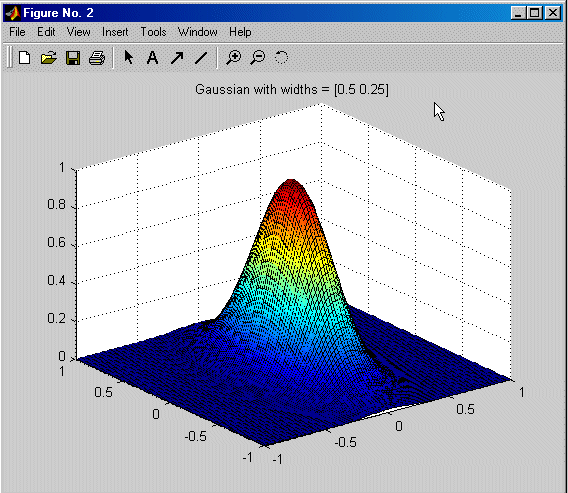Toggle the Edit Plot arrow pointer tool
This screenshot has width=568, height=493.
[129, 57]
